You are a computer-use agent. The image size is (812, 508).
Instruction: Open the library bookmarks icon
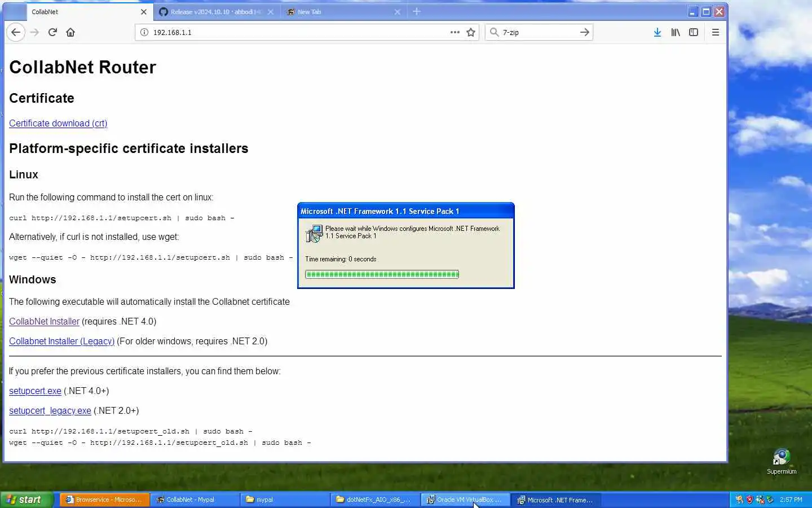coord(676,32)
